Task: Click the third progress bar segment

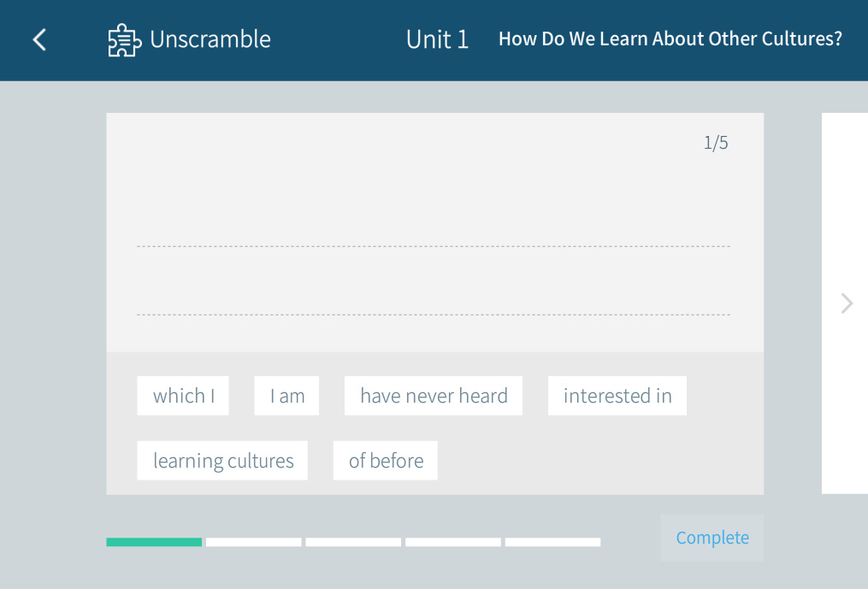Action: (353, 542)
